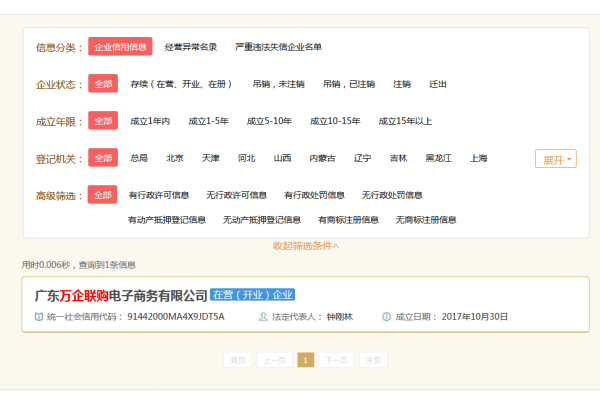The height and width of the screenshot is (400, 600).
Task: Expand registration authorities with 展开 dropdown
Action: (x=556, y=159)
